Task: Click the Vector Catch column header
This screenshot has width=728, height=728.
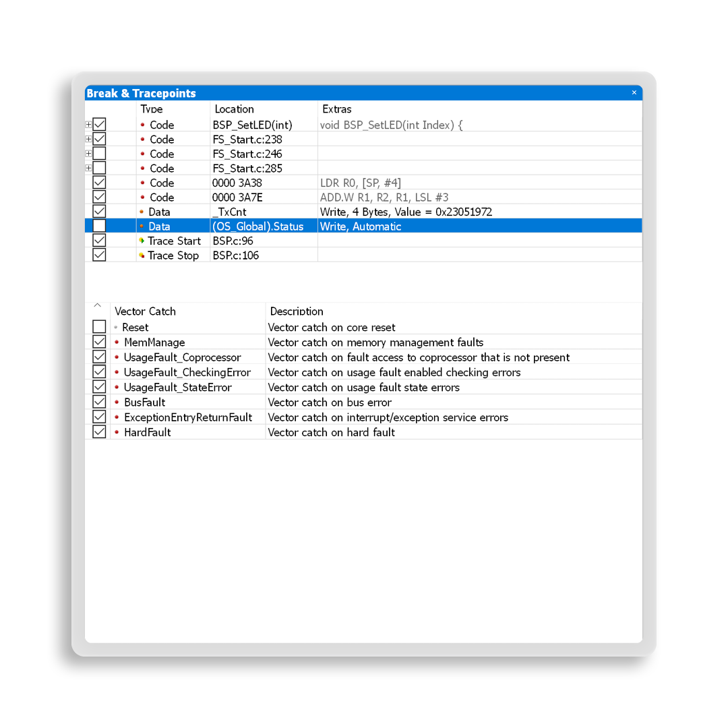Action: point(145,311)
